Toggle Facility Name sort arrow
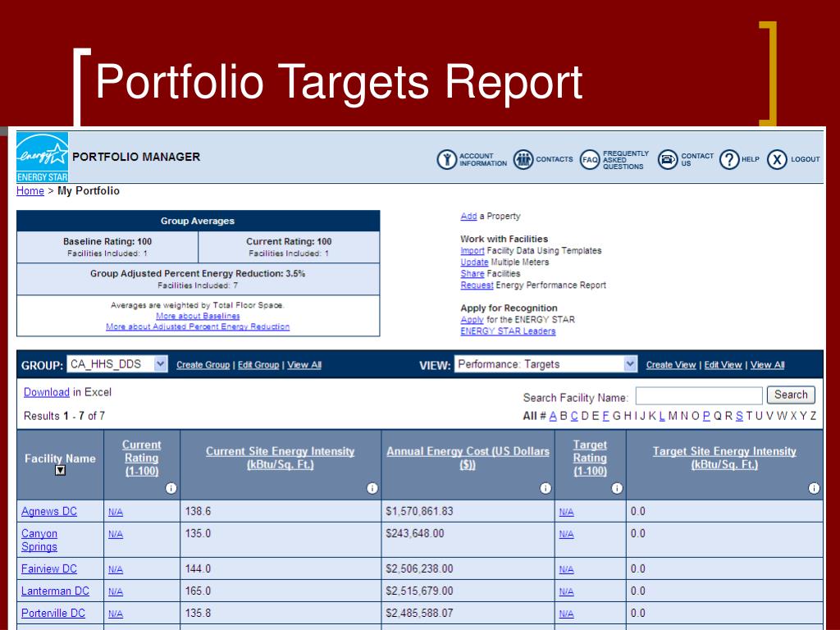 click(x=61, y=471)
